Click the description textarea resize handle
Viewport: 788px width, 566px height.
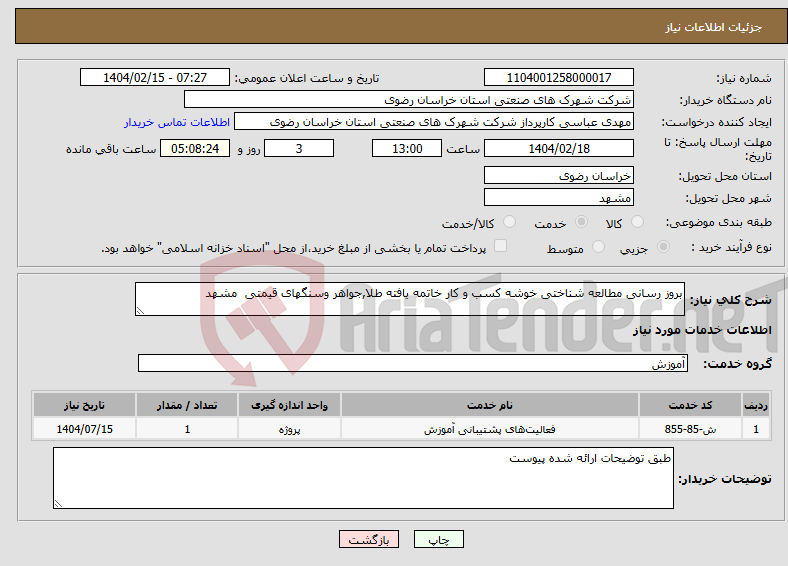tap(140, 311)
